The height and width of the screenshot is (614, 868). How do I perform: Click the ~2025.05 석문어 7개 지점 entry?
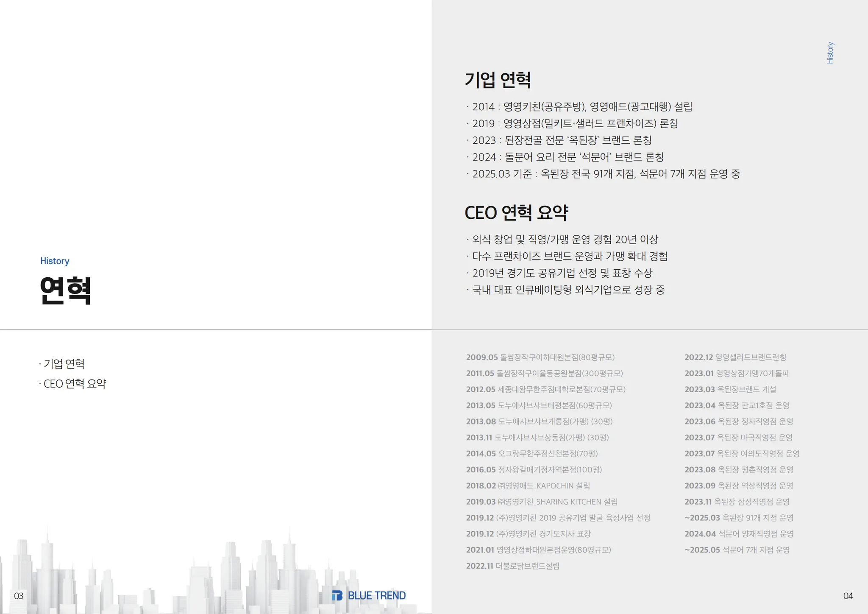tap(737, 550)
